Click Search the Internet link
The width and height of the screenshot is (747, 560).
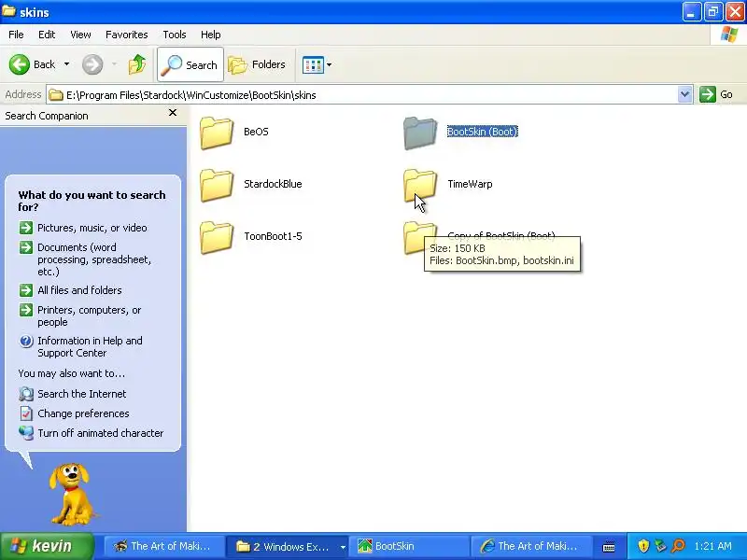pyautogui.click(x=82, y=394)
